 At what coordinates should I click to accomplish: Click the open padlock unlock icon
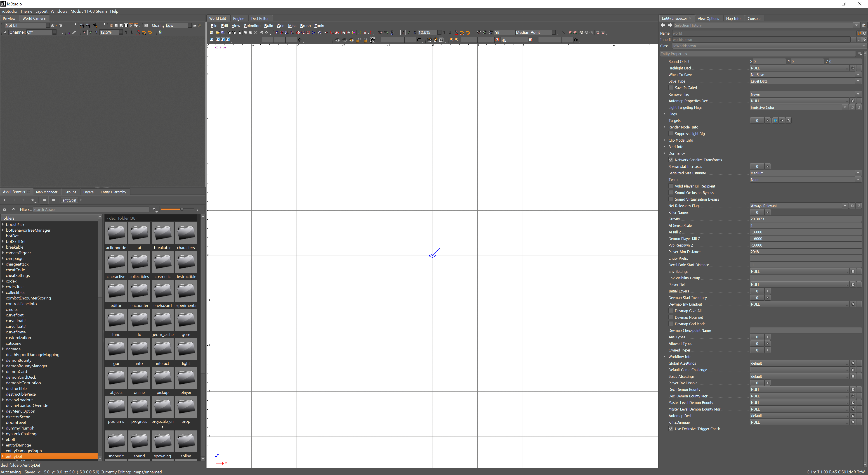tap(359, 40)
